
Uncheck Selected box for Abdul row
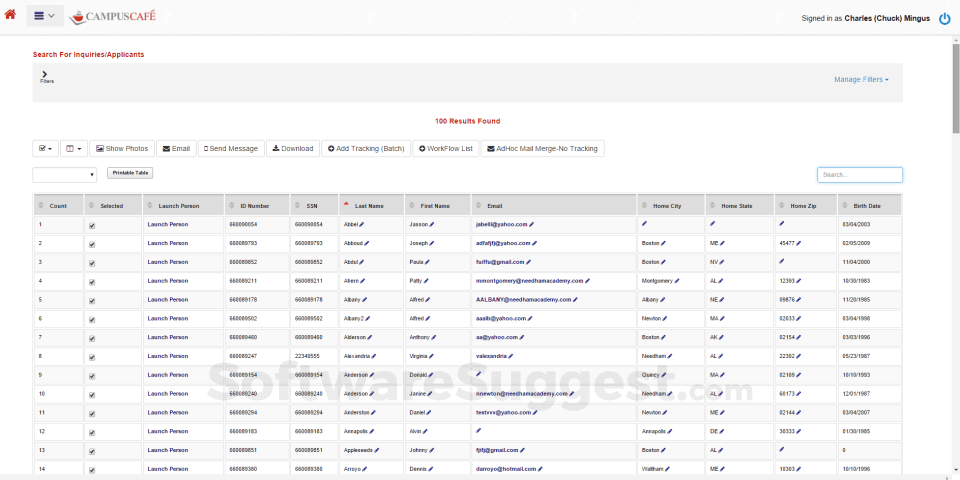[92, 263]
